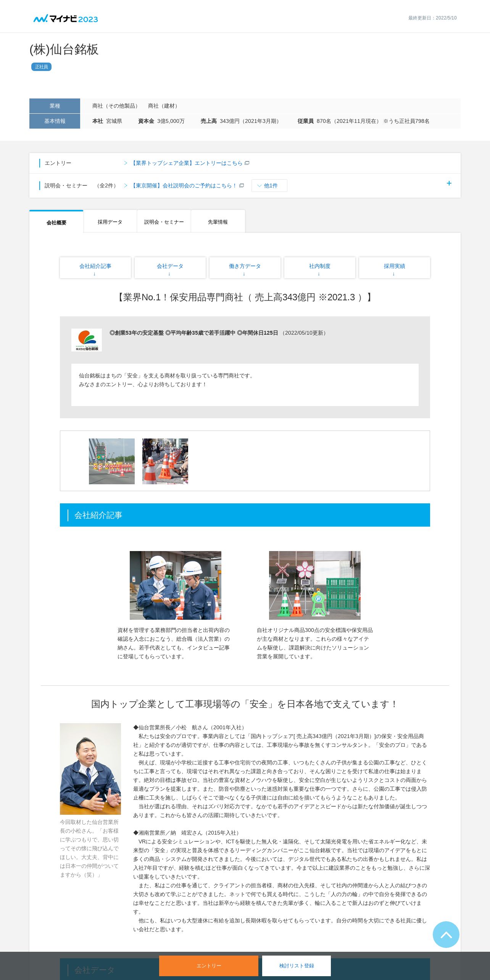The width and height of the screenshot is (490, 980).
Task: Click the portrait photo of 小松さん
Action: pyautogui.click(x=90, y=769)
